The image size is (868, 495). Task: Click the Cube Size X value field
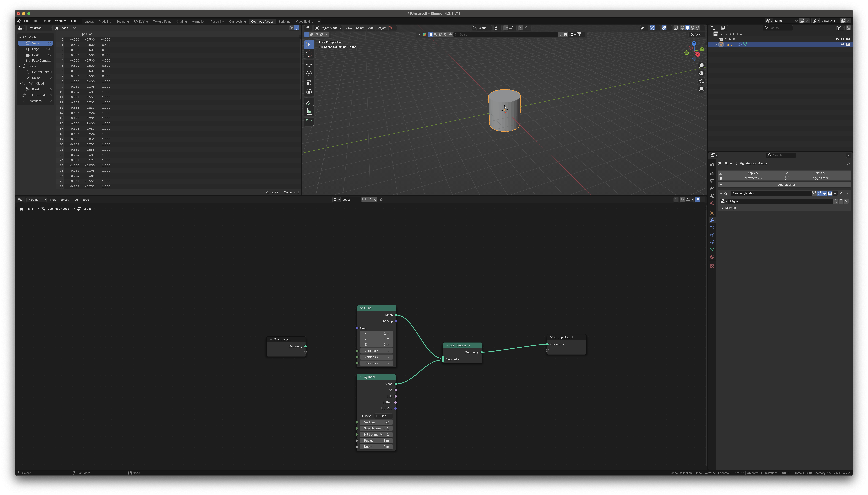[377, 334]
